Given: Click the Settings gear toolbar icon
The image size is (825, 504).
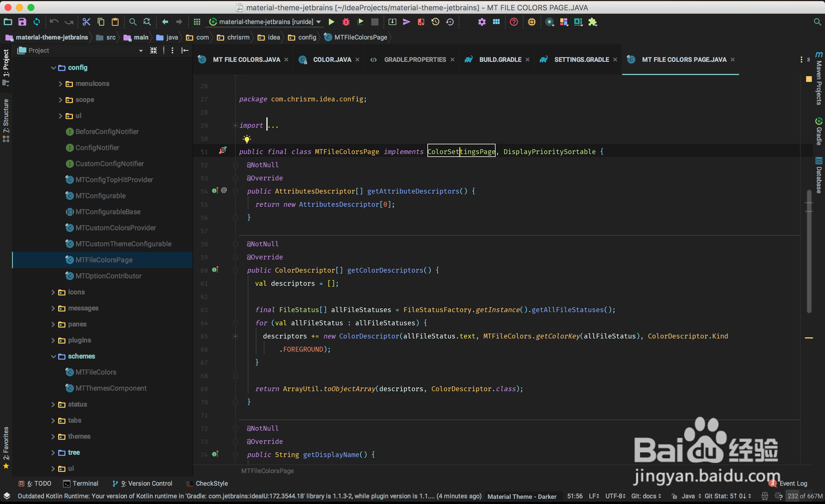Looking at the screenshot, I should (x=482, y=22).
